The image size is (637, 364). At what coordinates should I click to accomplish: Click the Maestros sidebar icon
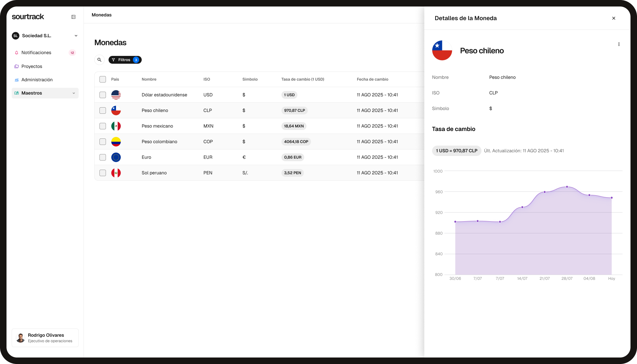[17, 93]
